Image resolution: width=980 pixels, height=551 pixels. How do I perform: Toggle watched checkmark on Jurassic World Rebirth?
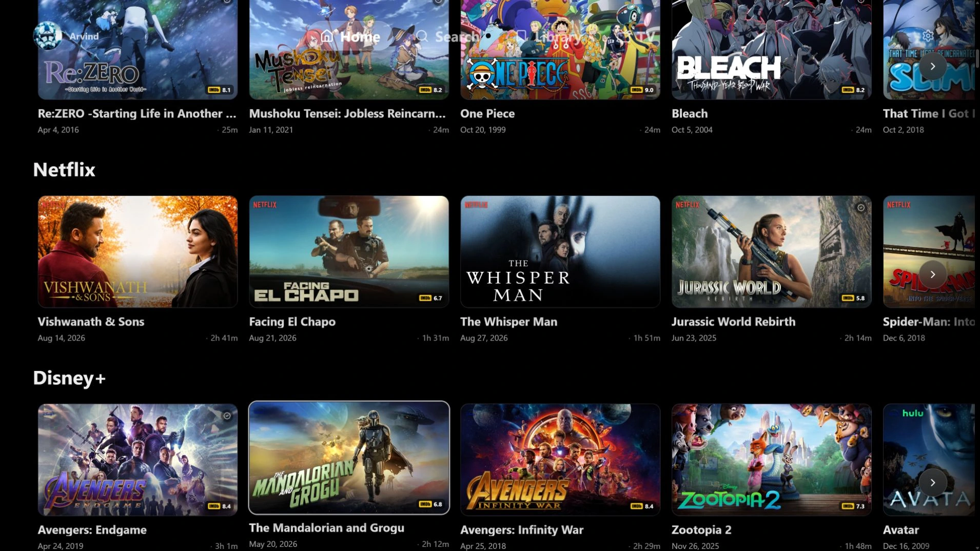[x=861, y=208]
